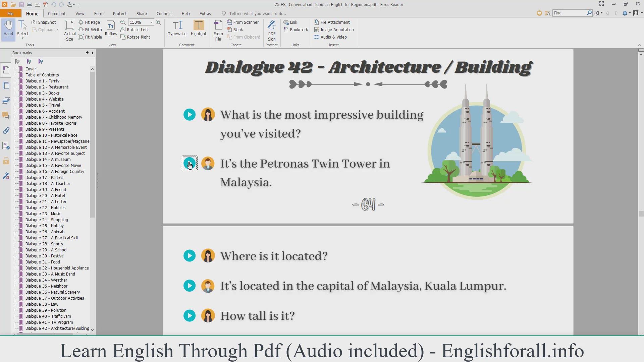Take a SnapShot of the page
This screenshot has width=644, height=362.
coord(44,22)
